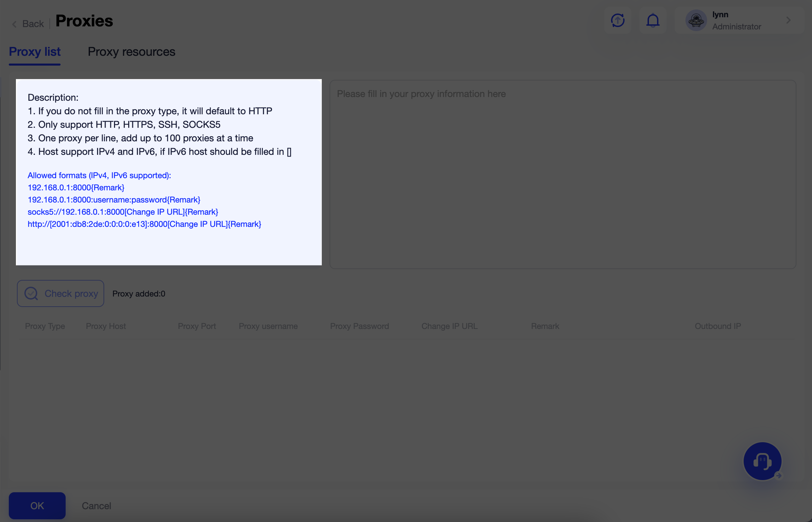Screen dimensions: 812x522
Task: Select the Proxy list tab
Action: [x=34, y=52]
